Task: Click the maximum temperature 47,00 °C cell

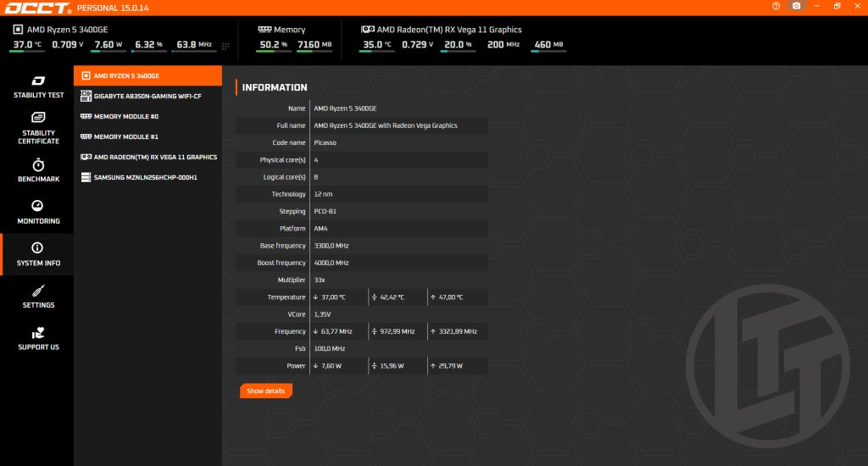Action: pyautogui.click(x=458, y=297)
